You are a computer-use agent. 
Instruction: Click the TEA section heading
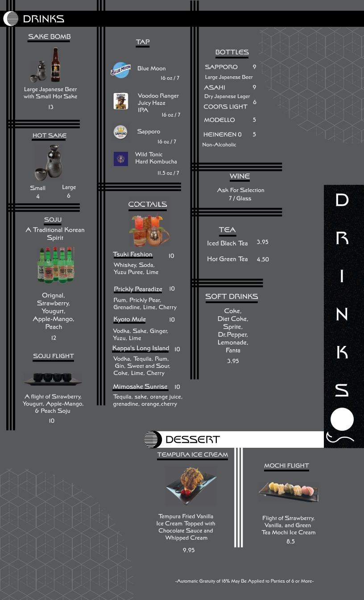[x=227, y=230]
